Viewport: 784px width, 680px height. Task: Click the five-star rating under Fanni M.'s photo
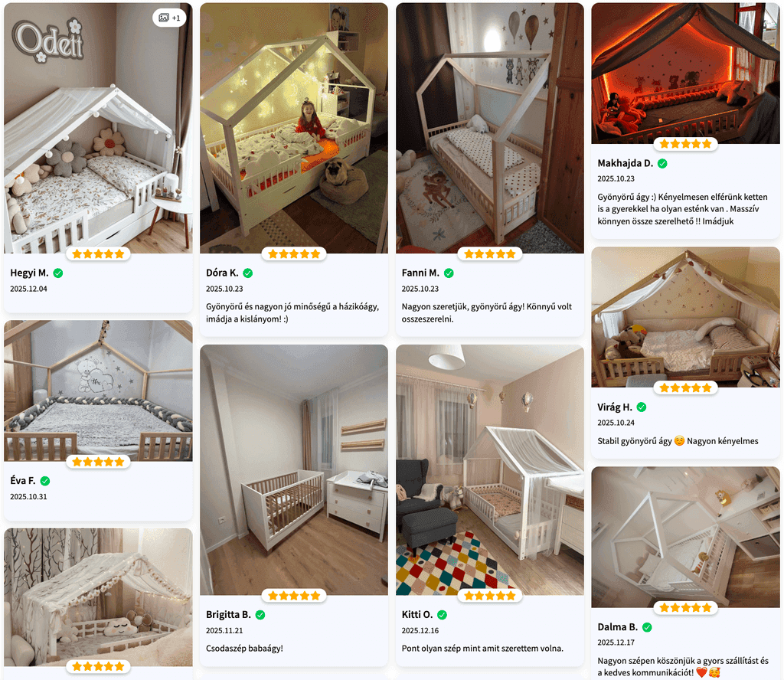click(x=490, y=254)
